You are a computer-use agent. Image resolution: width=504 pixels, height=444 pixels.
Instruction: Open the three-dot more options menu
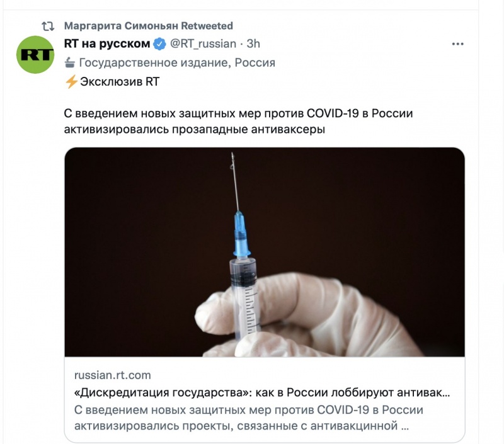pos(457,44)
